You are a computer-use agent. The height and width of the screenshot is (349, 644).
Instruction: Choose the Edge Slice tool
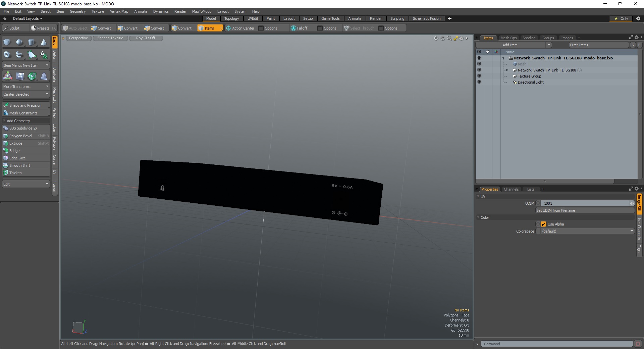coord(26,158)
